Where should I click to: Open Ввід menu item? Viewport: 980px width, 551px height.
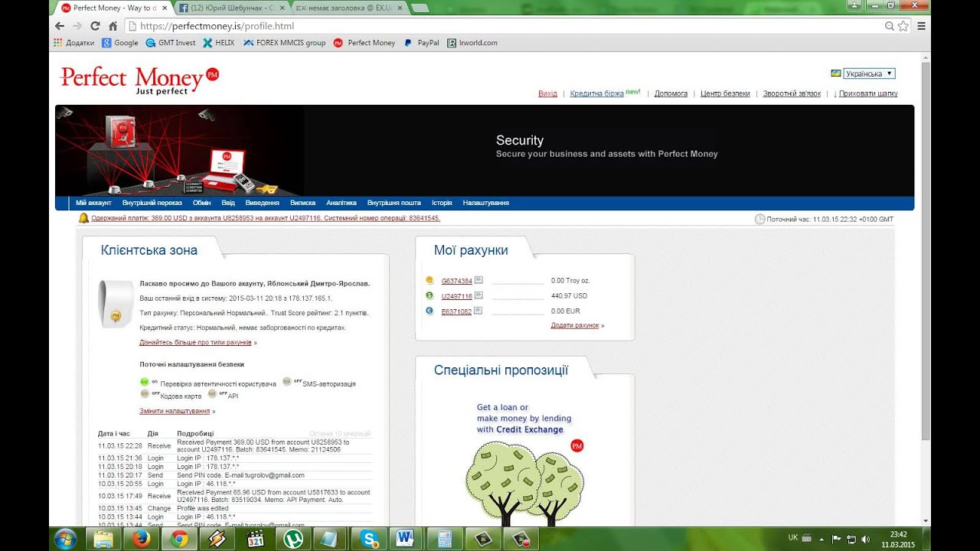pyautogui.click(x=228, y=203)
